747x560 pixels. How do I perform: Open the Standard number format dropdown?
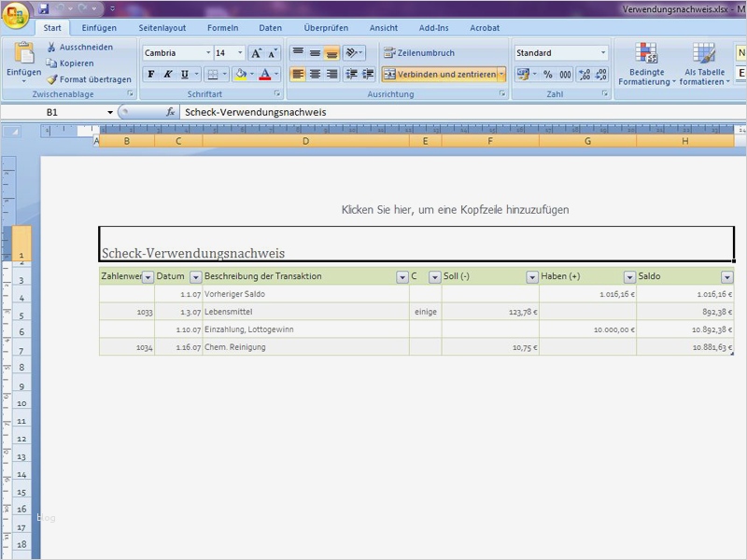pyautogui.click(x=603, y=53)
